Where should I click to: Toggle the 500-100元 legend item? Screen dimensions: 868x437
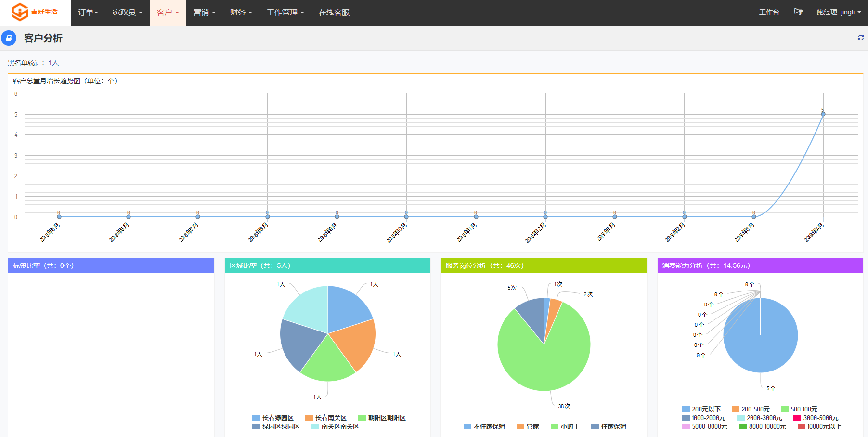(x=799, y=409)
